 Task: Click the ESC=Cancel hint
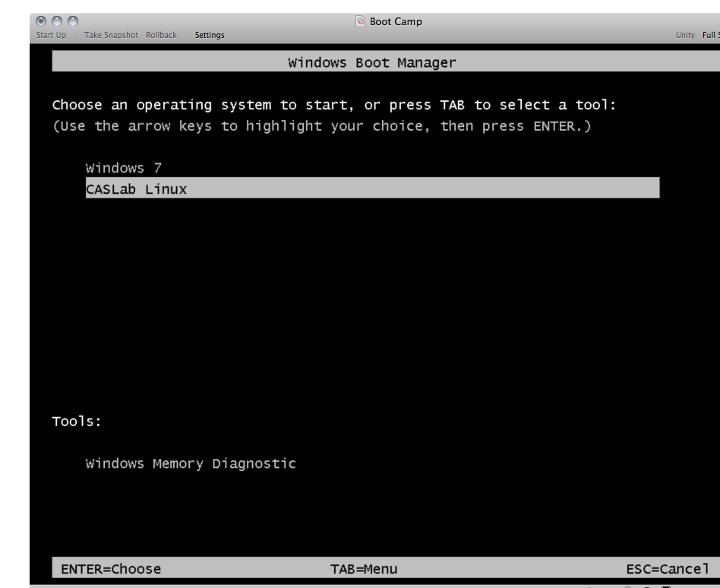click(668, 569)
